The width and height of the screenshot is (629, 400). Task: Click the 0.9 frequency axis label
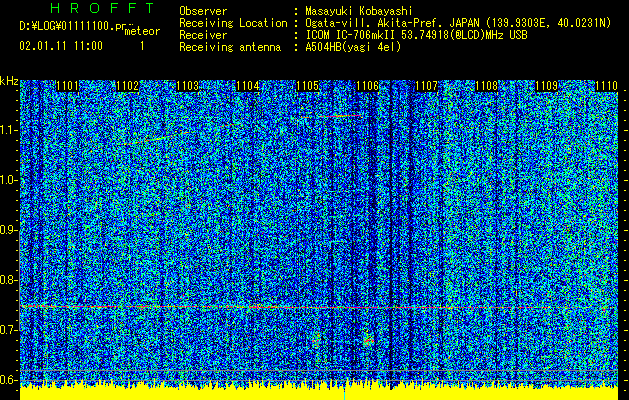click(x=9, y=230)
